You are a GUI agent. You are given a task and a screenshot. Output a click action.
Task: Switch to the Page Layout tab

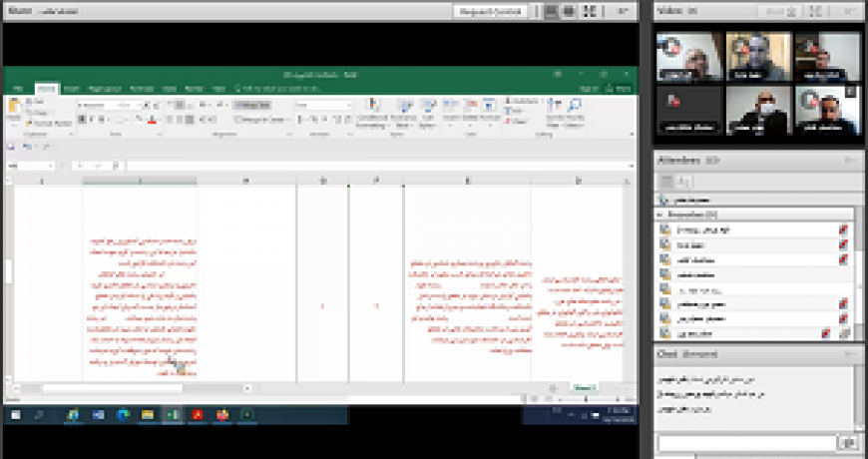104,89
